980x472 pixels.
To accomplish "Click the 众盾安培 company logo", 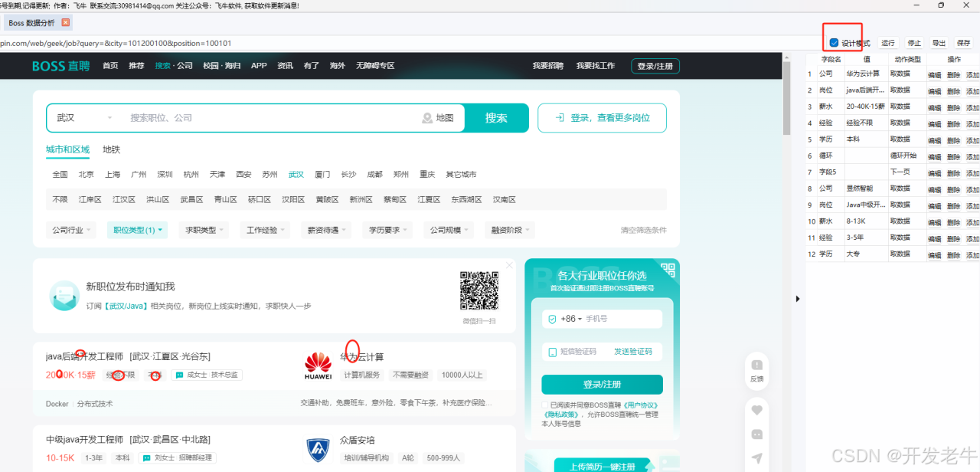I will pos(318,449).
